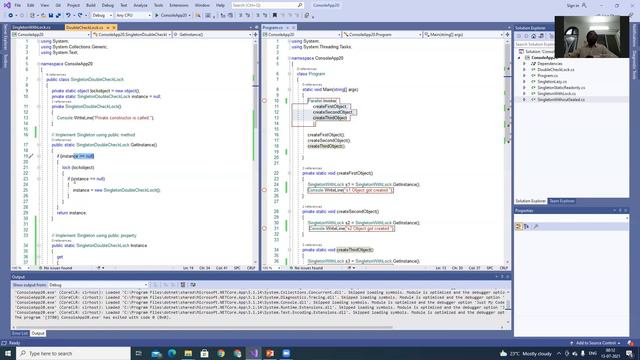The image size is (640, 360).
Task: Open Task View from the taskbar
Action: 139,353
